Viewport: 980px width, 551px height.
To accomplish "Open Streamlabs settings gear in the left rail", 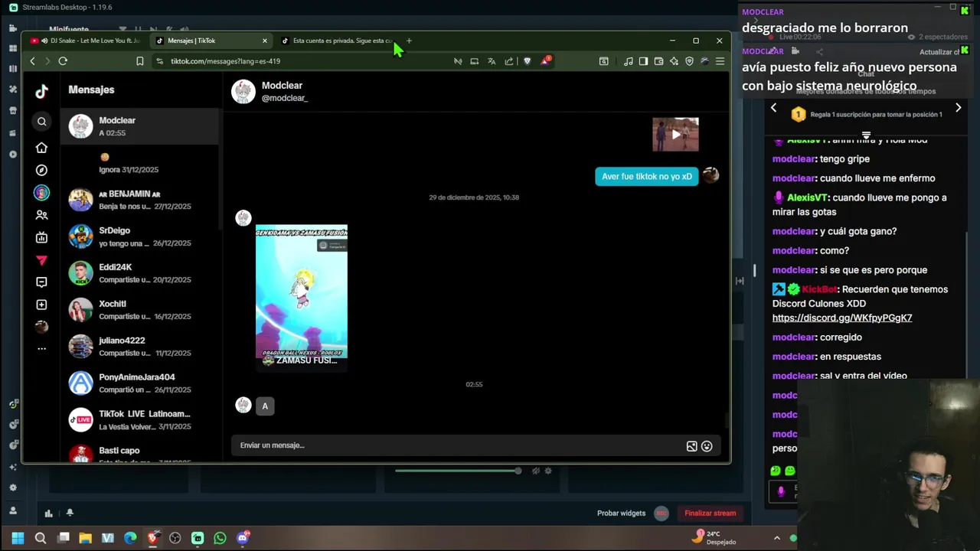I will point(13,487).
